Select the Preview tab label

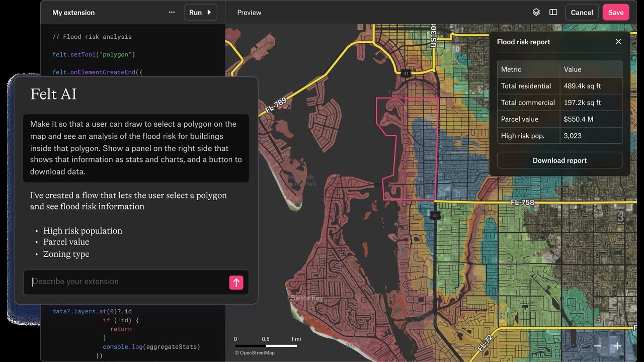(249, 13)
